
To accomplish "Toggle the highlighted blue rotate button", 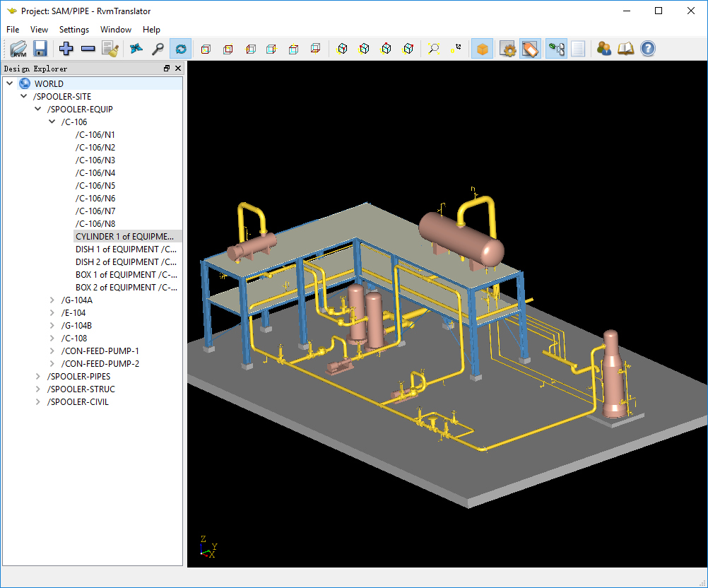I will (x=180, y=49).
